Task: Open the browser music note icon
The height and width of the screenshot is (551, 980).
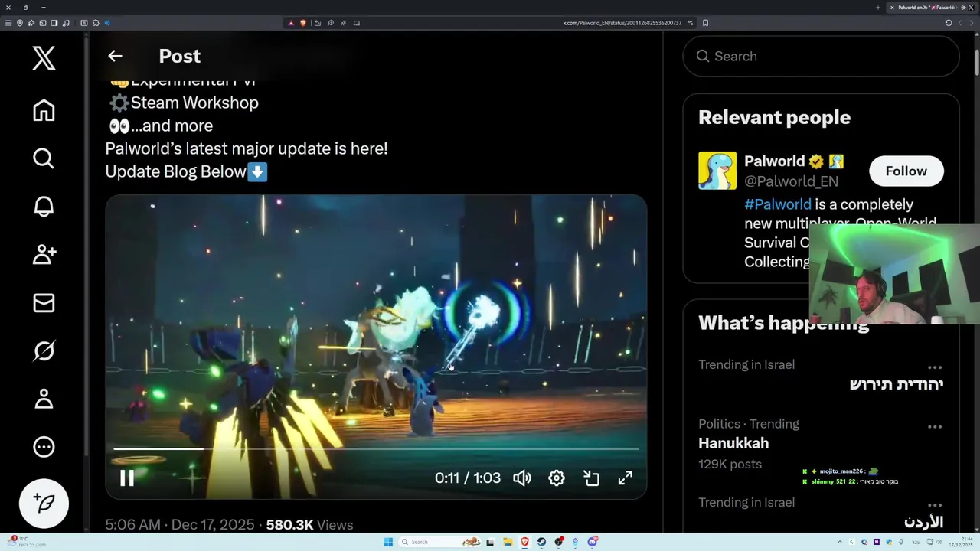Action: [x=66, y=23]
